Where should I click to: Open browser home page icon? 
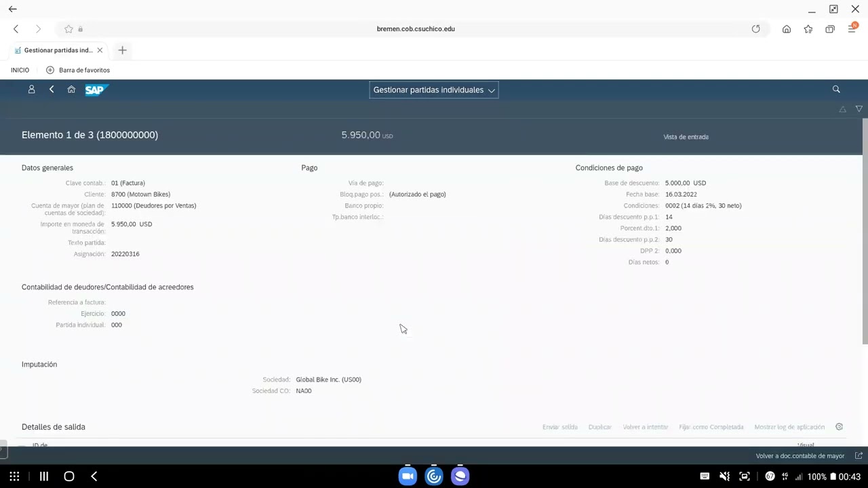[787, 29]
